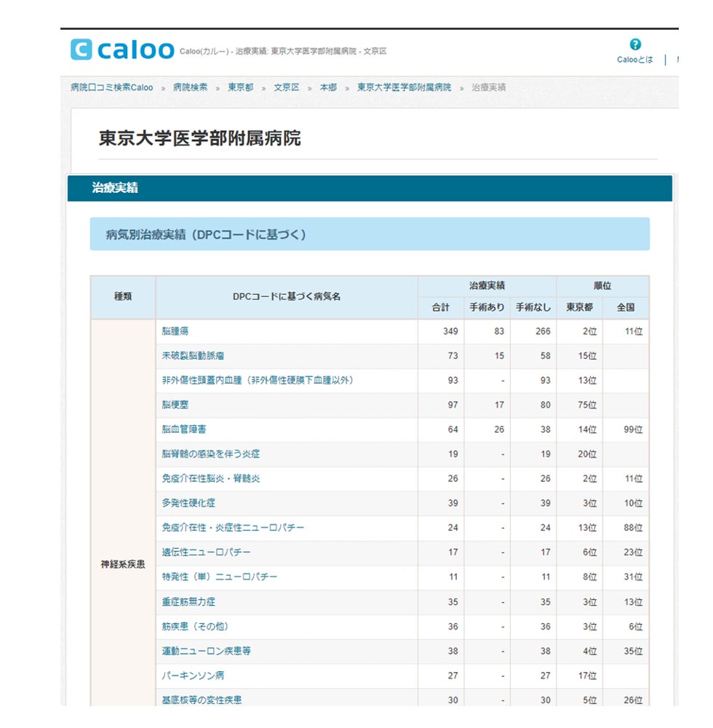Click the 病気別治療実績 subsection heading
The width and height of the screenshot is (713, 728).
coord(370,234)
